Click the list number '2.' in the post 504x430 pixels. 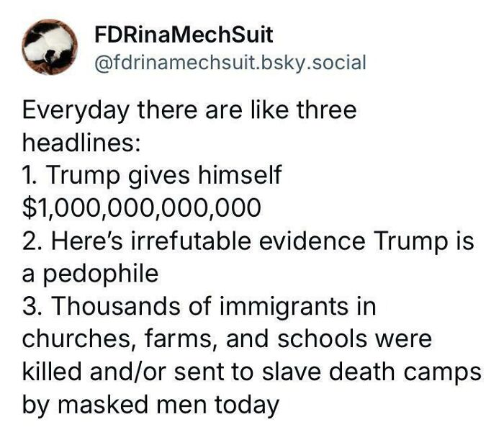[32, 241]
